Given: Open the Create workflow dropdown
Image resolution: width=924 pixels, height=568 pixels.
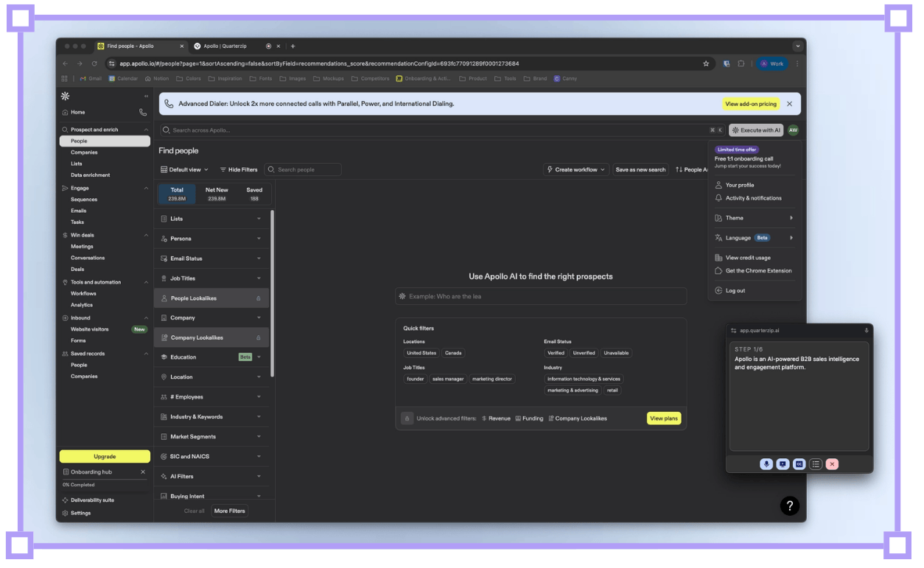Looking at the screenshot, I should click(x=576, y=169).
